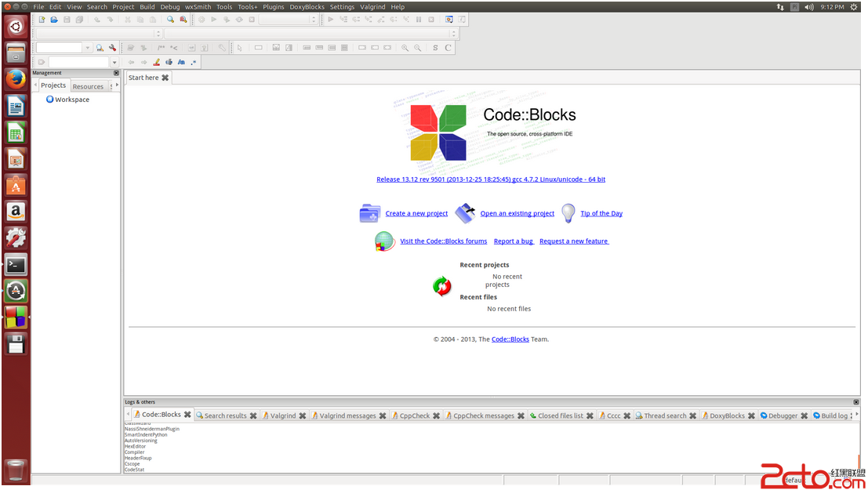The image size is (868, 497).
Task: Toggle the regular expression icon
Action: pos(193,63)
